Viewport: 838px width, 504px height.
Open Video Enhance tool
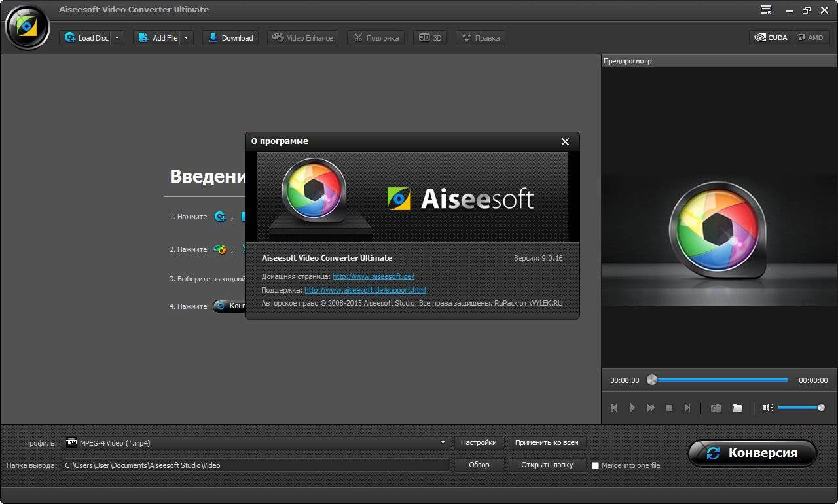[303, 38]
